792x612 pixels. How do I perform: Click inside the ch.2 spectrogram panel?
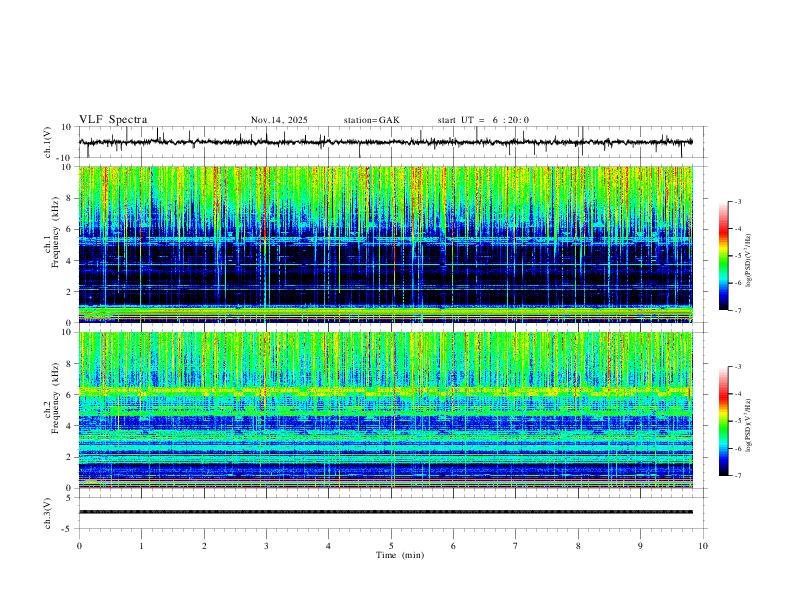[385, 410]
